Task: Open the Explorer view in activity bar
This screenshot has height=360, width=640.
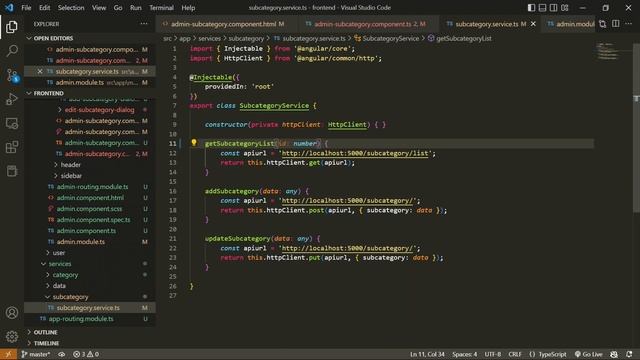Action: (12, 27)
